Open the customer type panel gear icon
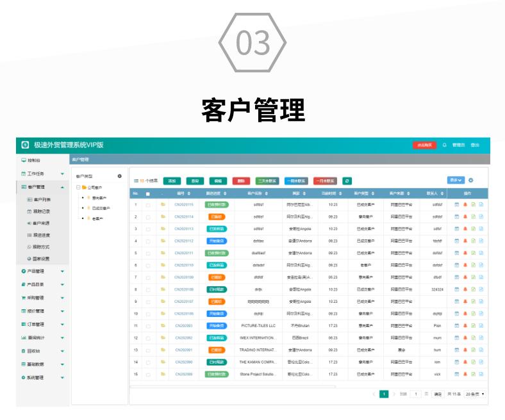505x420 pixels. [119, 176]
